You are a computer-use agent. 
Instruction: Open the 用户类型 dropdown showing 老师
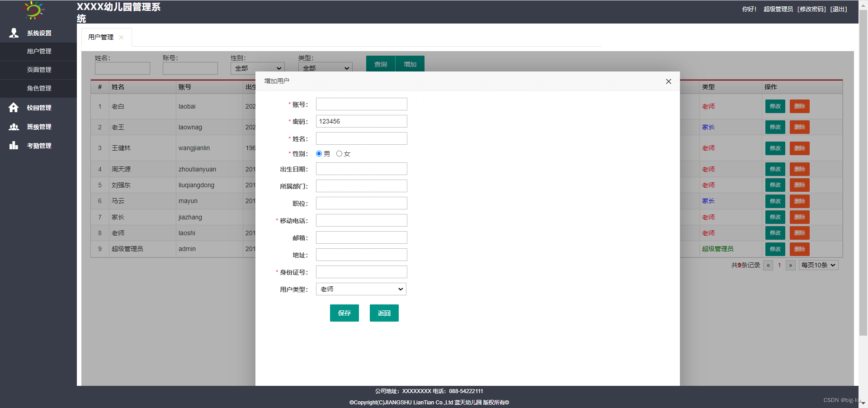pos(361,289)
